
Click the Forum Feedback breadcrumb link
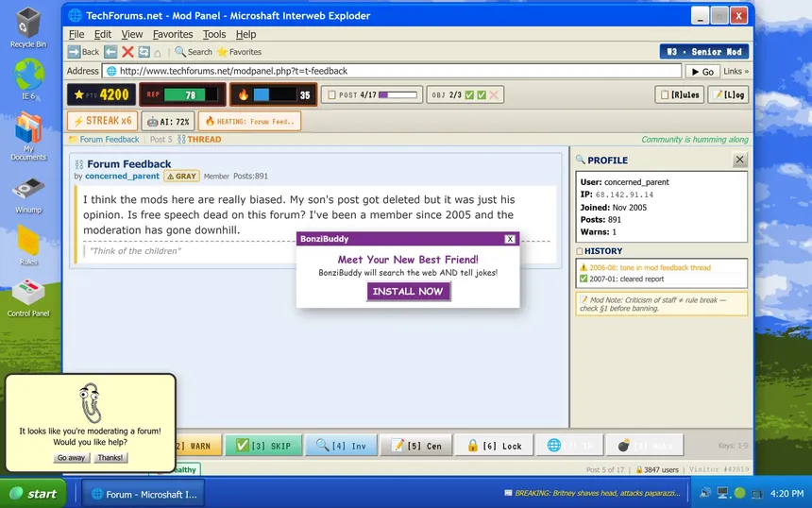click(109, 140)
